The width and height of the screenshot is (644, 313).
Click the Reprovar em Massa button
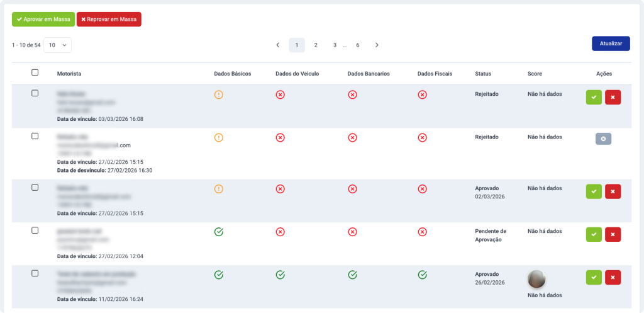click(x=109, y=20)
